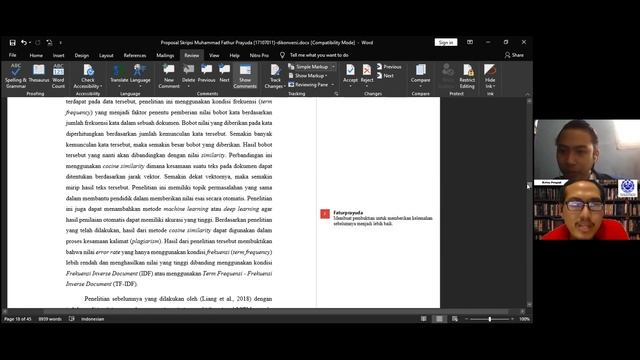Click the Indonesian language indicator
Screen dimensions: 640x360
93,319
